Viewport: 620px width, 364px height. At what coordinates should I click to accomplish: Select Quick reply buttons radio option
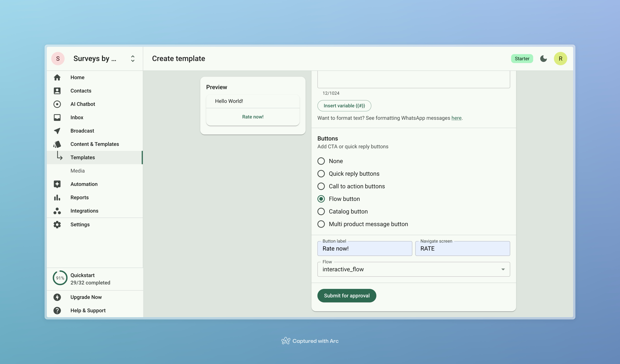(x=321, y=174)
